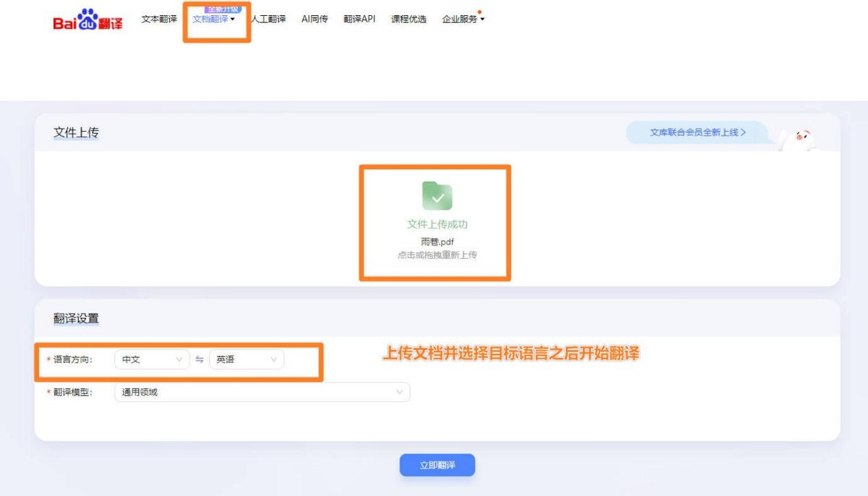Select the AI同传 menu item

pyautogui.click(x=314, y=20)
